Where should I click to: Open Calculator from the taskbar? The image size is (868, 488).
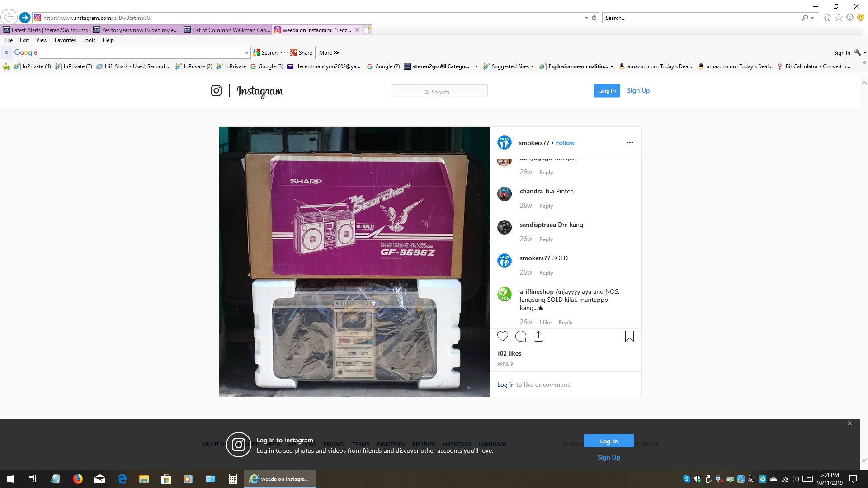[233, 479]
